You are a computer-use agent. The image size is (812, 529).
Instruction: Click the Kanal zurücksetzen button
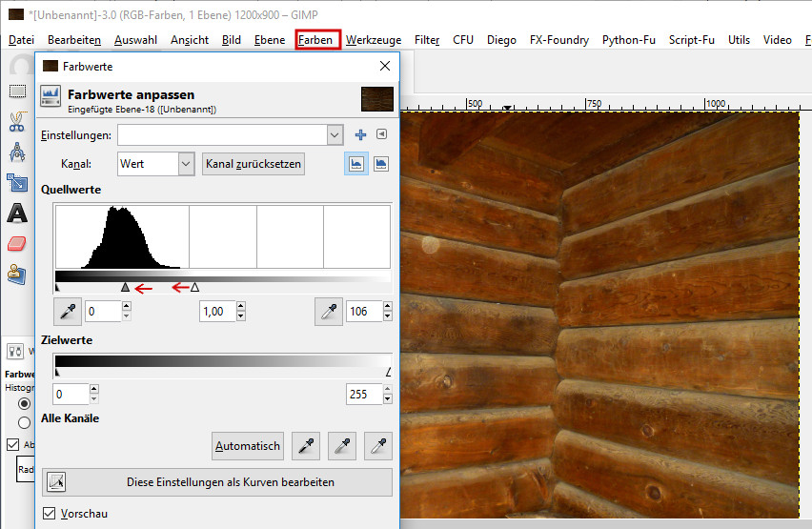point(254,164)
